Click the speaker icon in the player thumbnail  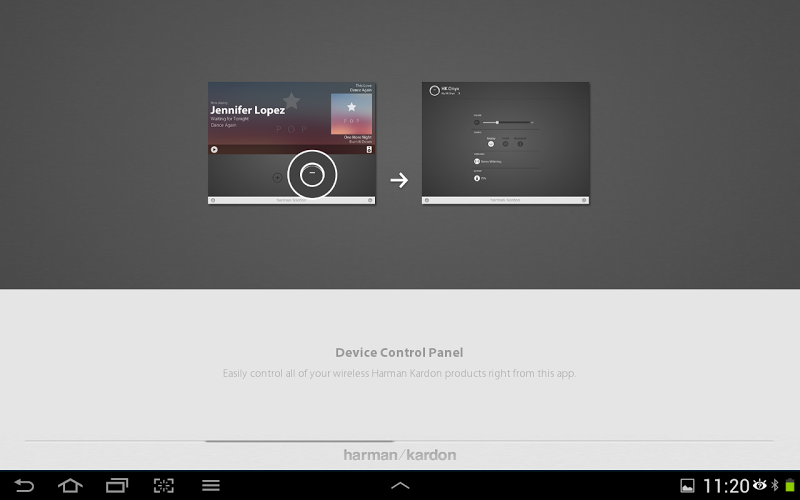tap(369, 149)
